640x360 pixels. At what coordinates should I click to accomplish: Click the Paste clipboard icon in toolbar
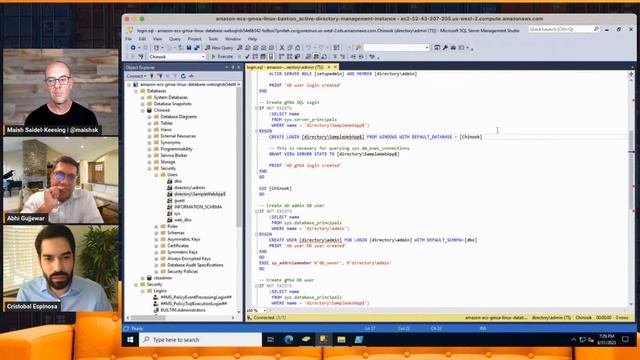point(298,48)
